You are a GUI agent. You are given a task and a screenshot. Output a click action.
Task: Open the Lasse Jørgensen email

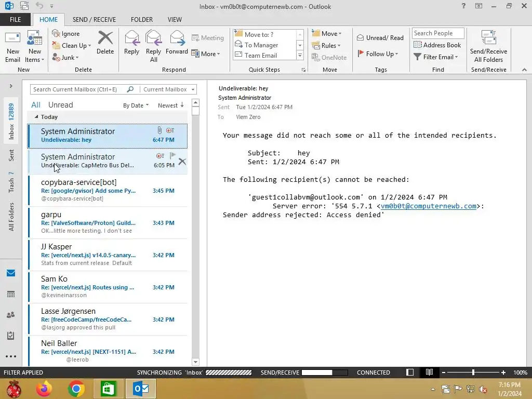coord(108,320)
